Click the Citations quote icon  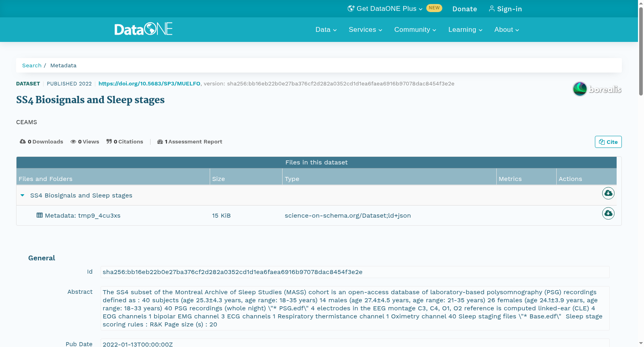coord(109,141)
